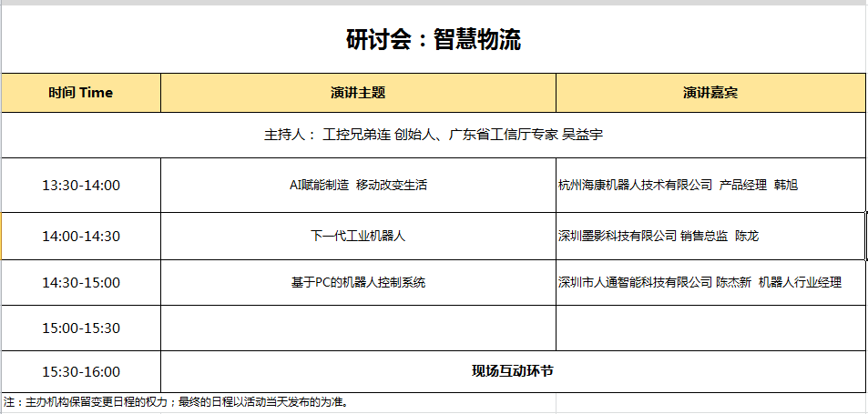
Task: Select the 15:00-15:30 time cell
Action: 81,328
